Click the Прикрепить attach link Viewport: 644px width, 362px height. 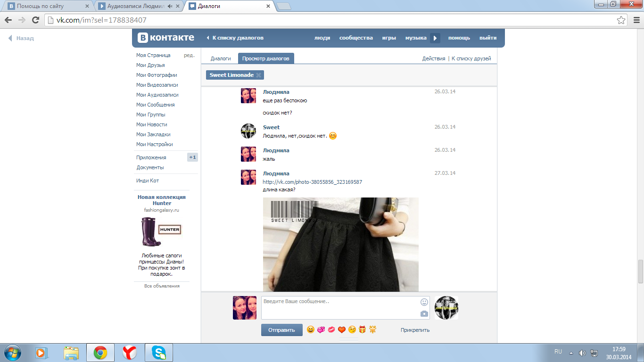415,330
